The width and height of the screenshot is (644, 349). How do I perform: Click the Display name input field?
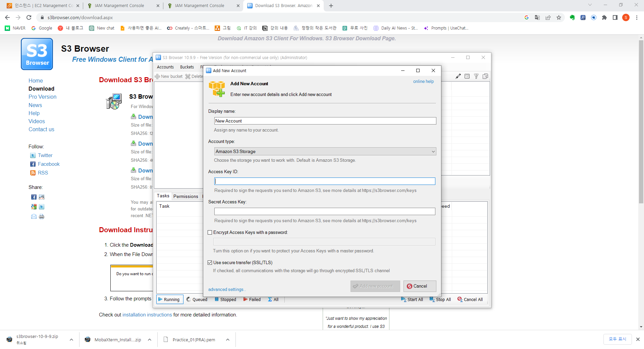pos(325,121)
